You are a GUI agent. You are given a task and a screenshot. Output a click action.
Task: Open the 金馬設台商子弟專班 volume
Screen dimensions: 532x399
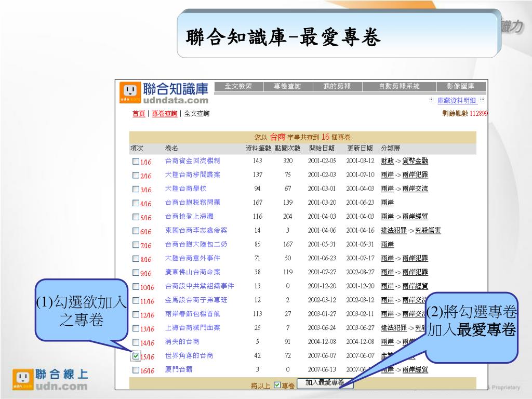coord(196,300)
